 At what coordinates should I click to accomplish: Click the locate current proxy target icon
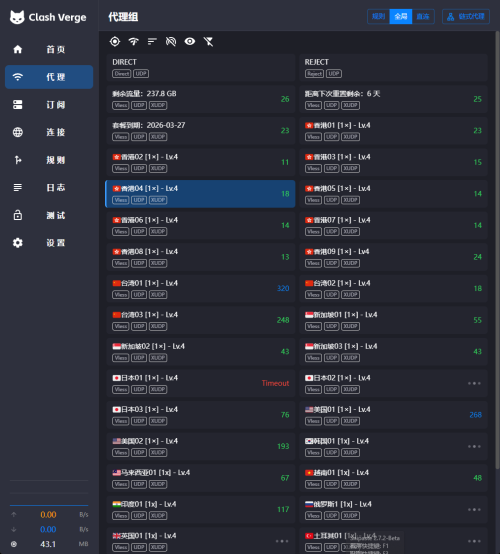coord(115,42)
